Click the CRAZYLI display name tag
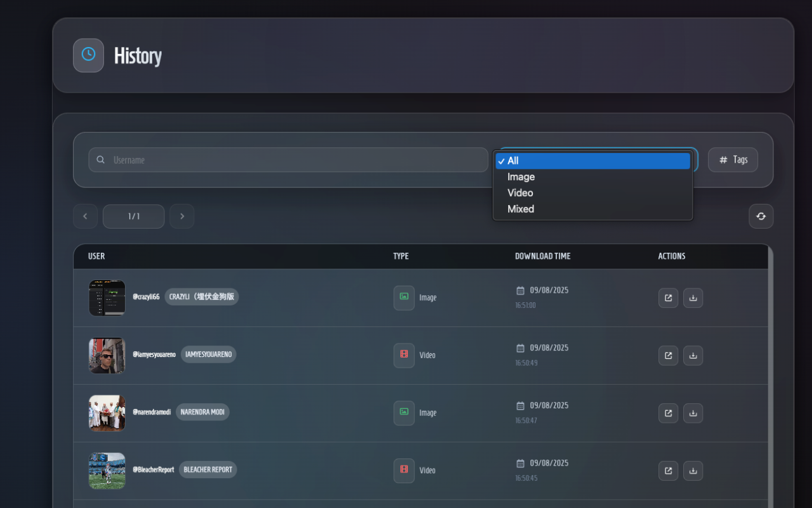The height and width of the screenshot is (508, 812). coord(202,297)
